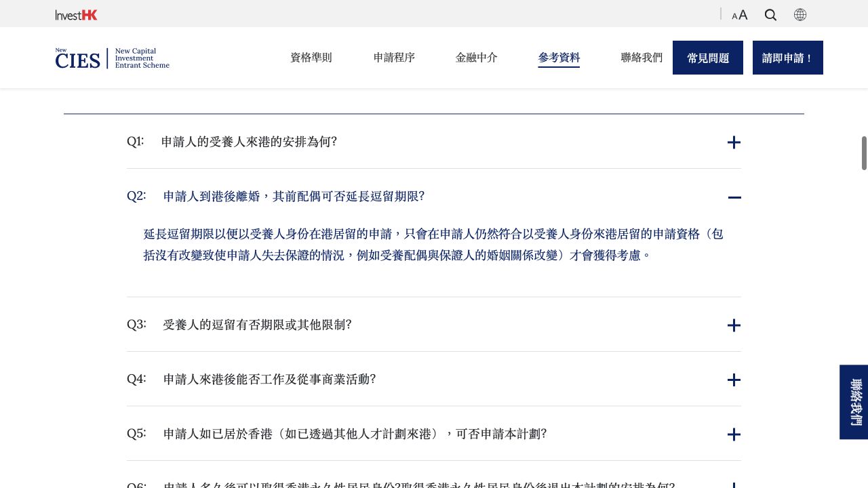
Task: Open the InvestHK logo link
Action: tap(77, 15)
